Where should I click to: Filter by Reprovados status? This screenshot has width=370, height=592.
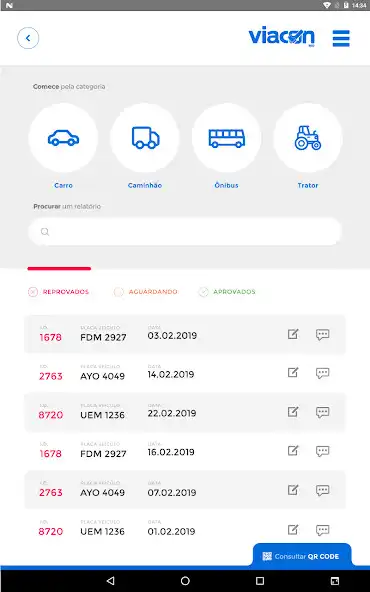point(59,292)
